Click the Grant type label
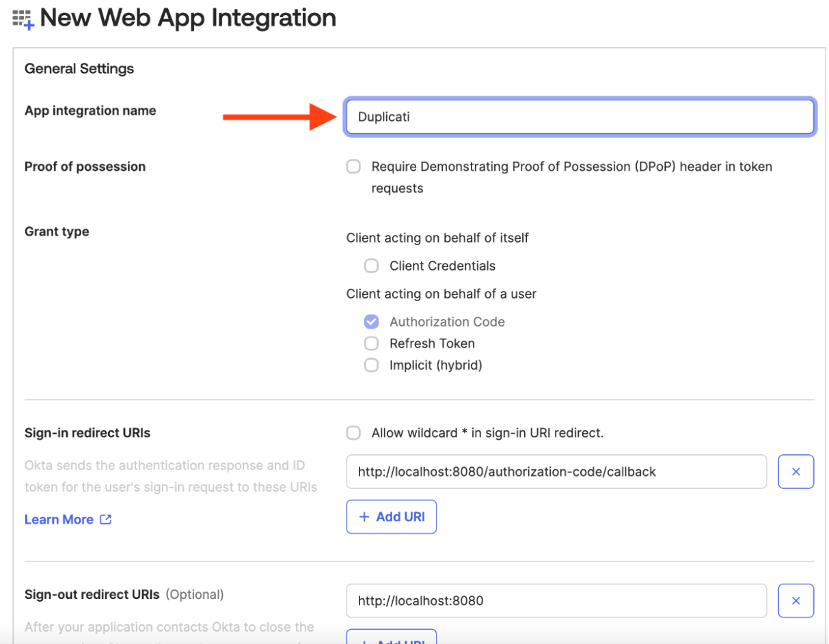The width and height of the screenshot is (829, 644). coord(57,232)
